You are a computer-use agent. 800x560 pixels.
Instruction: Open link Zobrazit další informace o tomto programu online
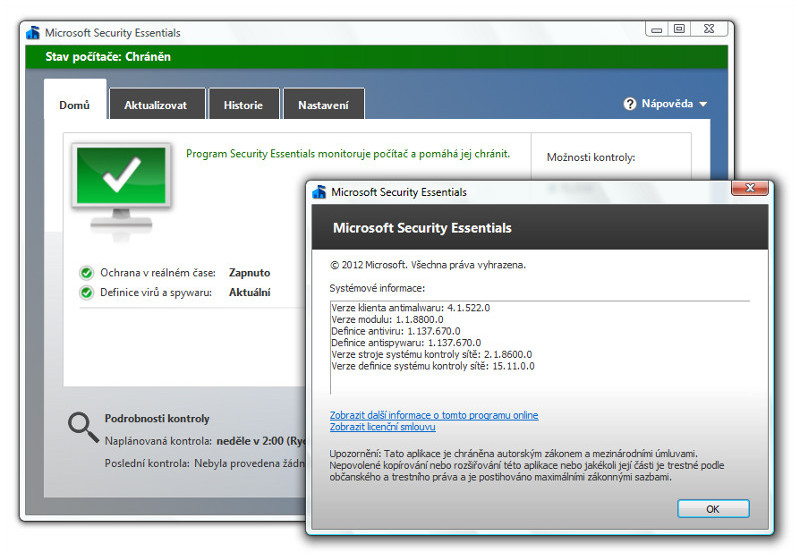click(x=434, y=415)
